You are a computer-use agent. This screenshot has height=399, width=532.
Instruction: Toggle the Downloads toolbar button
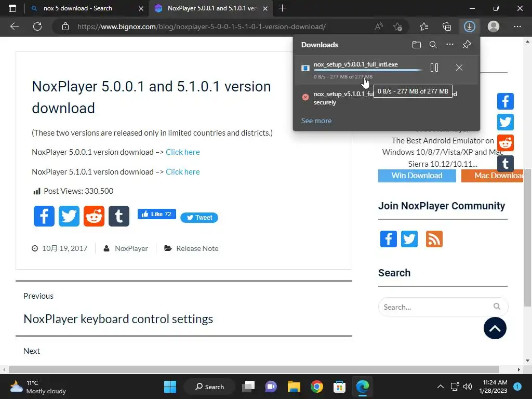tap(470, 26)
